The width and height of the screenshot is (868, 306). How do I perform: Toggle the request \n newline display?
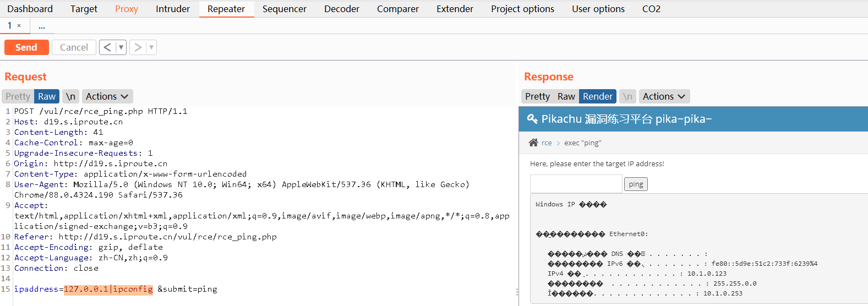pos(70,96)
